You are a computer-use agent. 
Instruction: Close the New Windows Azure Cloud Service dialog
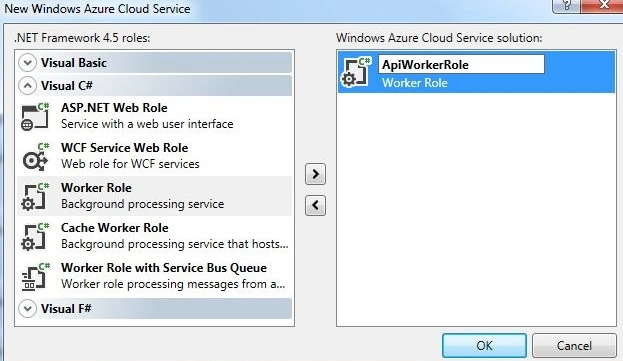tap(602, 6)
